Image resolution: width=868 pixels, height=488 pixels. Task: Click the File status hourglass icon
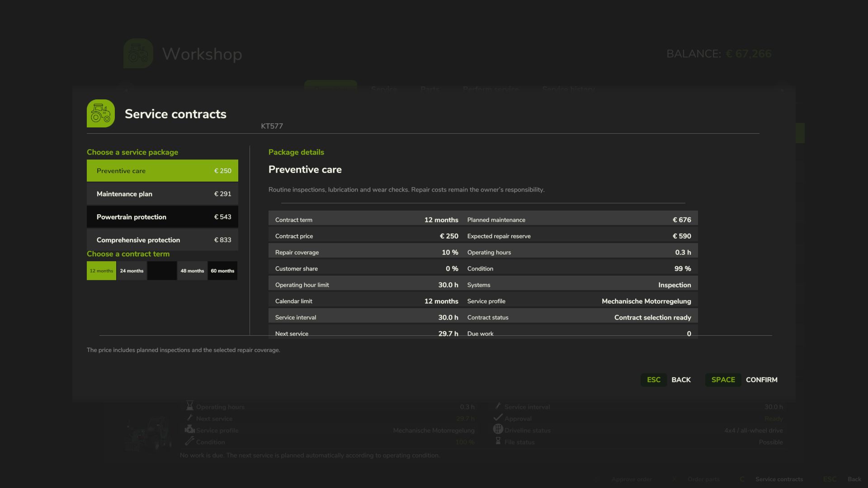(498, 441)
